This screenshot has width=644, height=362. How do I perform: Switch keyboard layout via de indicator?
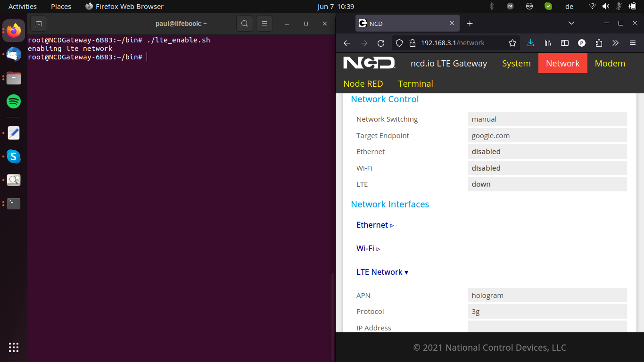pos(569,6)
